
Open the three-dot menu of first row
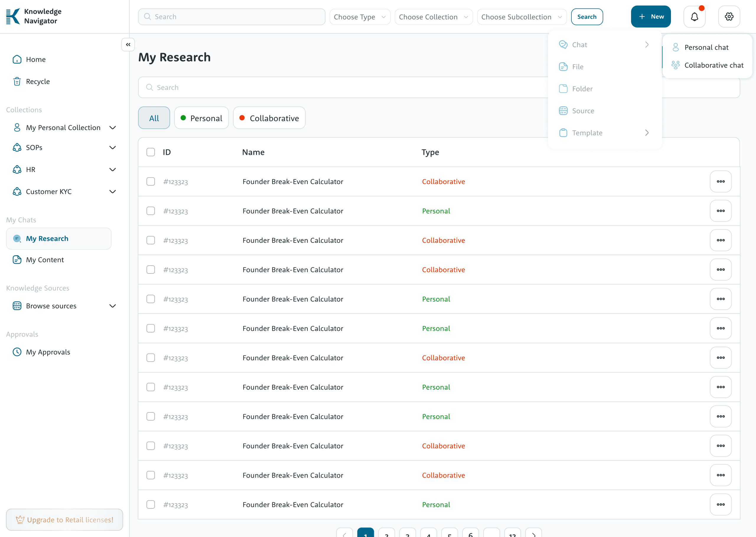720,181
